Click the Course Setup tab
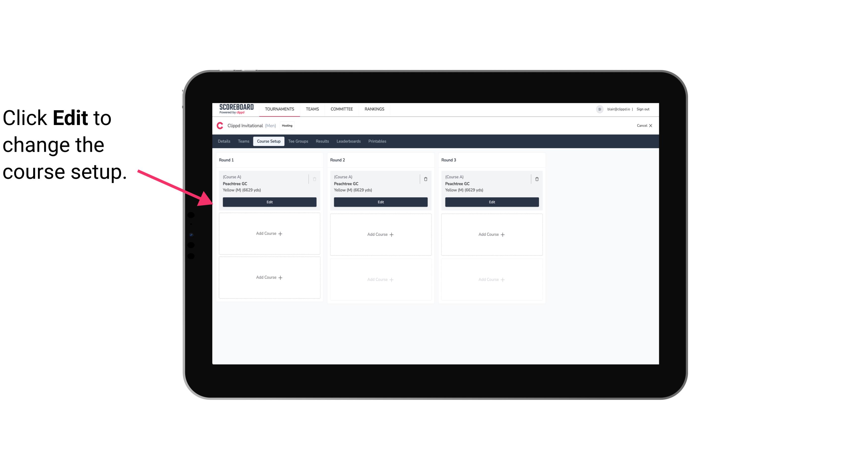Viewport: 868px width, 467px height. pos(268,141)
